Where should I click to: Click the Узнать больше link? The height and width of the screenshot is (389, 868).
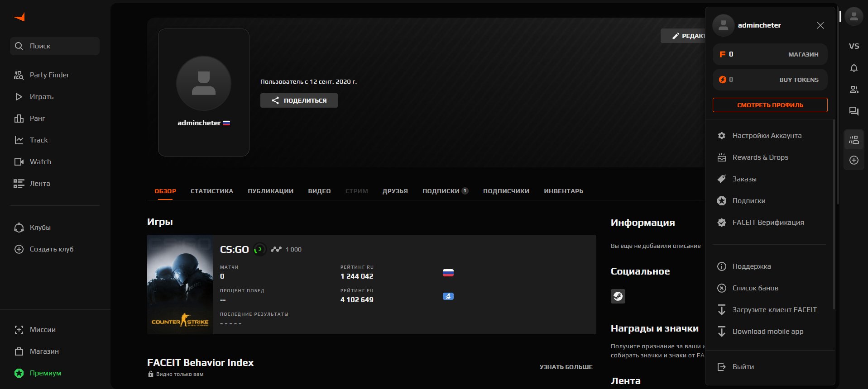tap(566, 367)
